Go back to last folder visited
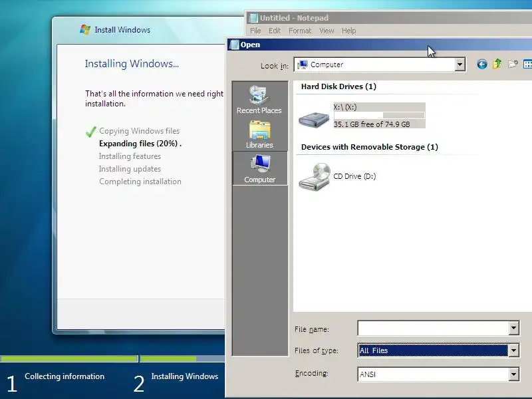This screenshot has width=532, height=399. coord(481,64)
